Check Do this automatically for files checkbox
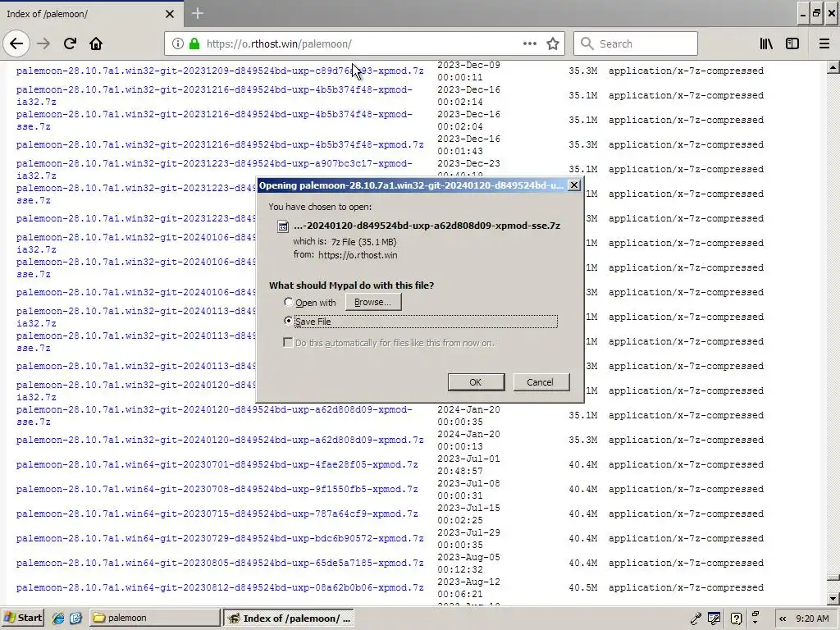Viewport: 840px width, 630px height. pyautogui.click(x=288, y=342)
